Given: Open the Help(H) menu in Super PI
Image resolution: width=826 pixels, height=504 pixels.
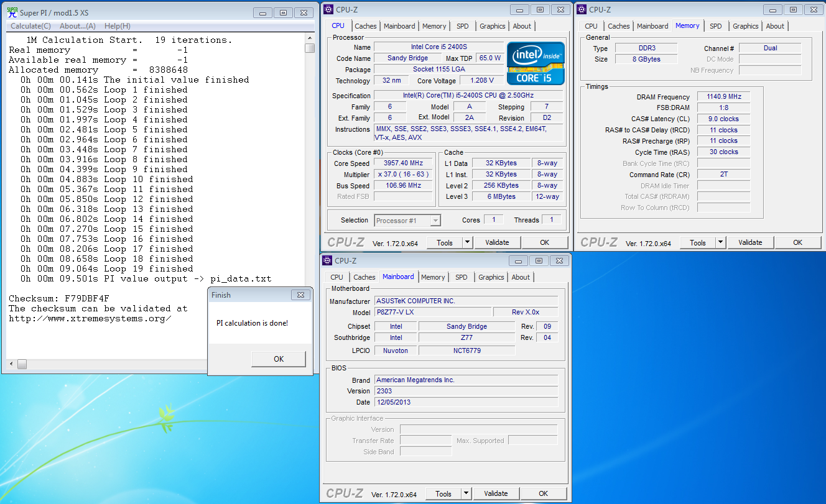Looking at the screenshot, I should [x=118, y=26].
